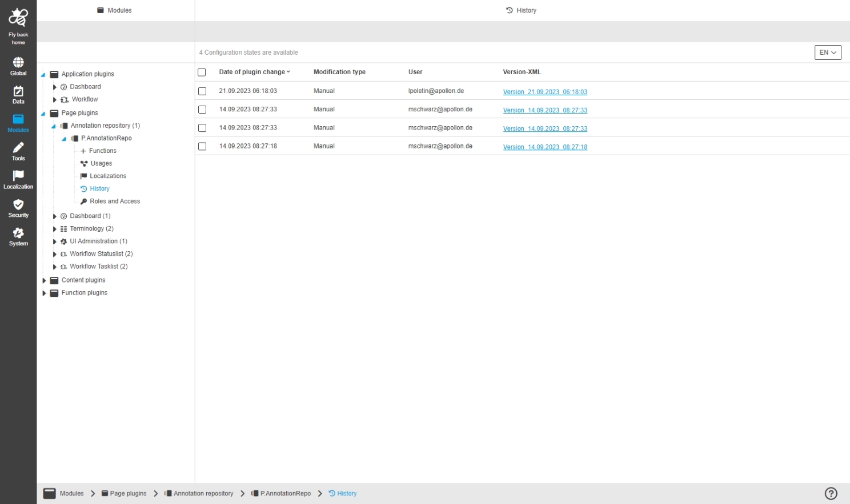Open the Localization flag section
This screenshot has height=504, width=850.
[18, 180]
